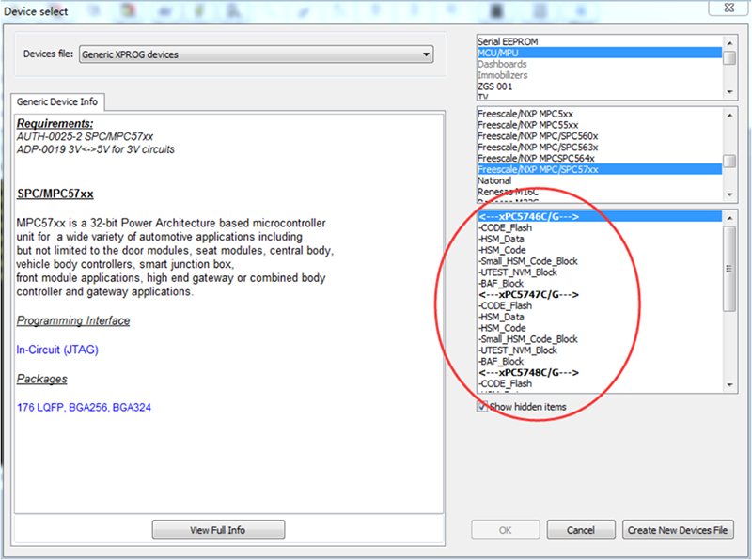This screenshot has width=752, height=560.
Task: Click In-Circuit (JTAG) link
Action: (x=57, y=350)
